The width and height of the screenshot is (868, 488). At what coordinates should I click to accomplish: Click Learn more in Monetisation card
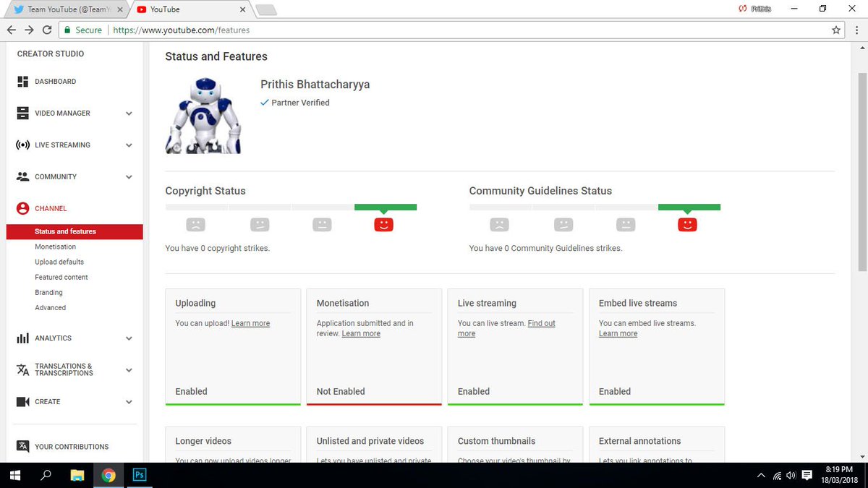[x=361, y=333]
